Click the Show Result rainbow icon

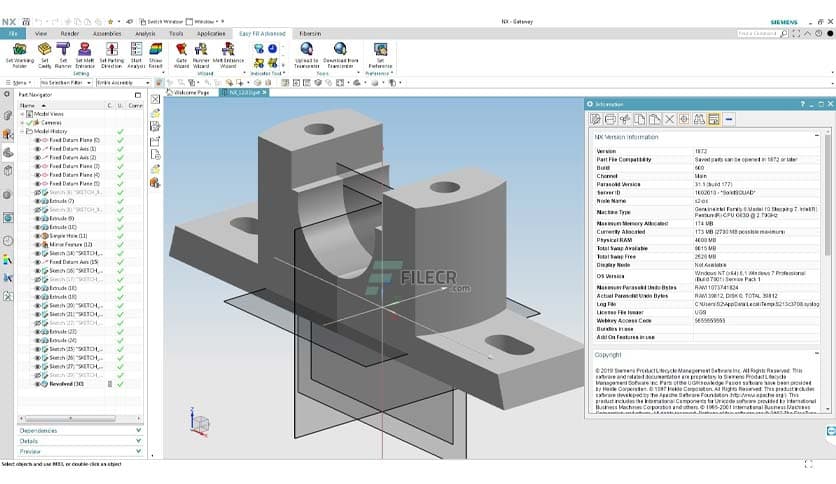pos(155,50)
